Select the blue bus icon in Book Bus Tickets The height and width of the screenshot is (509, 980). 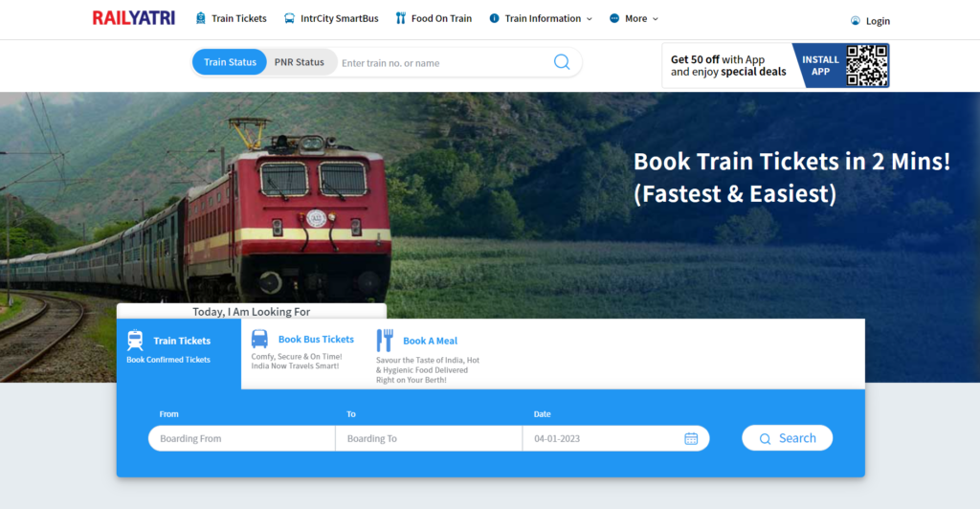tap(259, 339)
